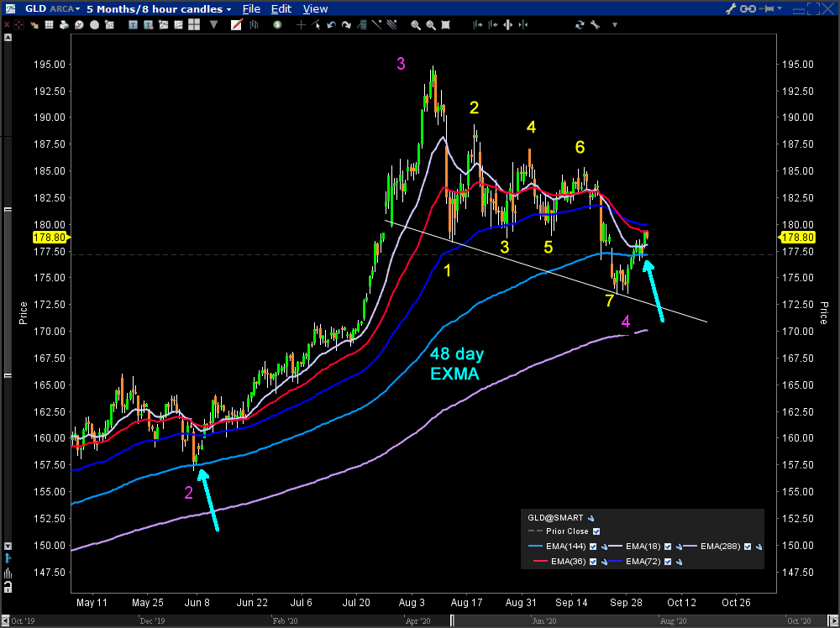The width and height of the screenshot is (840, 628).
Task: Uncheck the EMA(18) checkbox
Action: [x=668, y=547]
